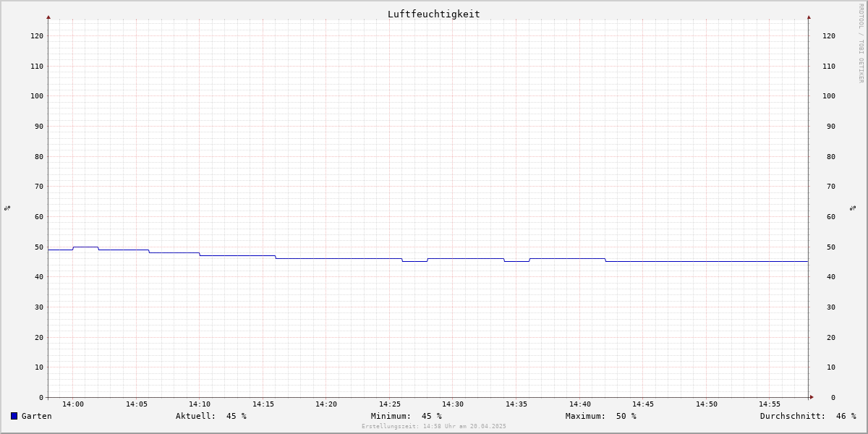The image size is (868, 434).
Task: Click the 70 label on left axis
Action: point(39,187)
